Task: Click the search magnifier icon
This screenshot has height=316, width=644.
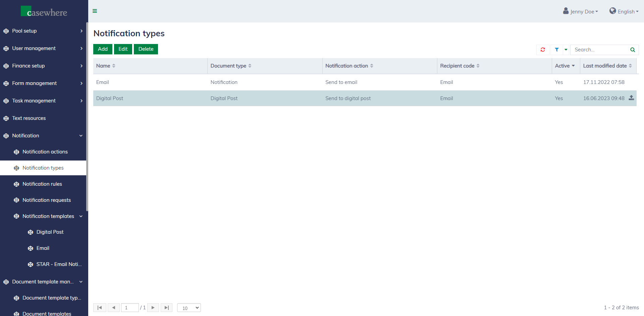Action: (x=633, y=50)
